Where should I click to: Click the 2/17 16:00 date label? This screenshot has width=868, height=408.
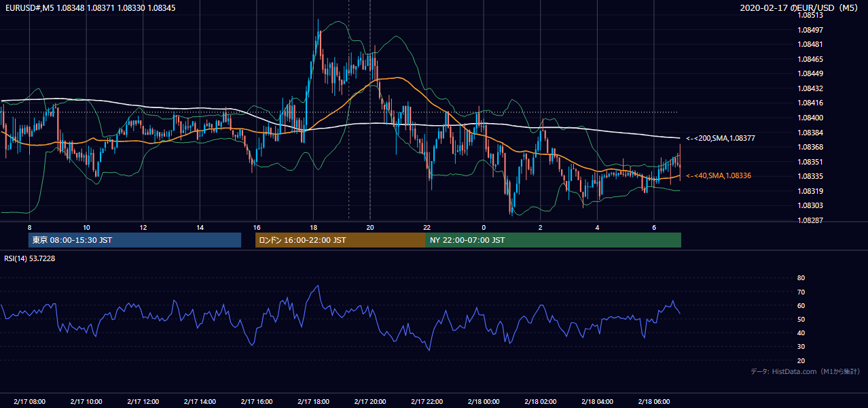tap(256, 402)
